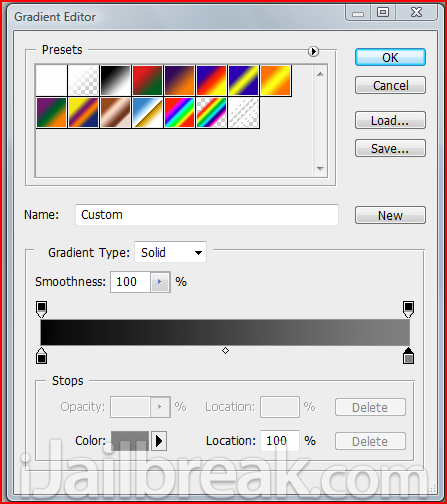The width and height of the screenshot is (447, 504).
Task: Choose the black-to-white gradient preset
Action: [115, 81]
